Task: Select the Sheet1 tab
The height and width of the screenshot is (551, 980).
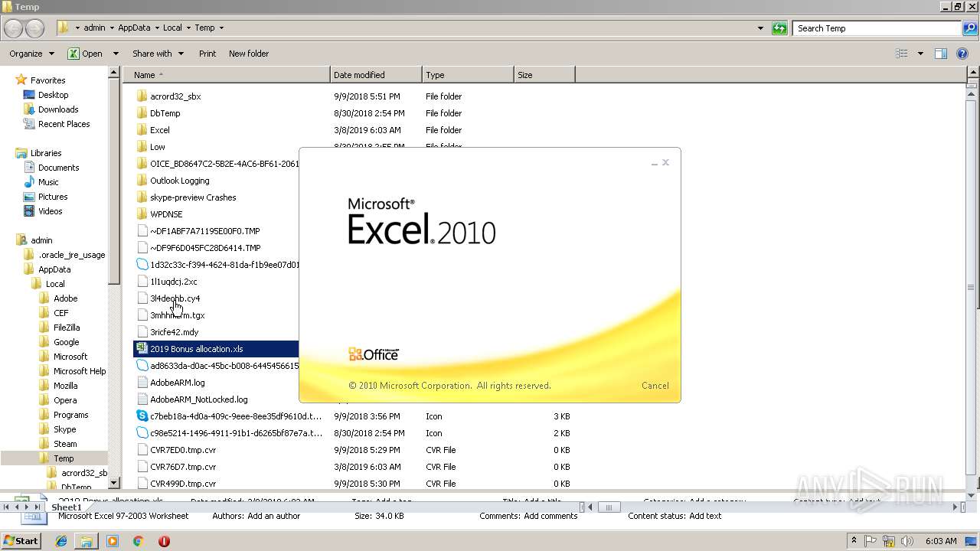Action: coord(66,507)
